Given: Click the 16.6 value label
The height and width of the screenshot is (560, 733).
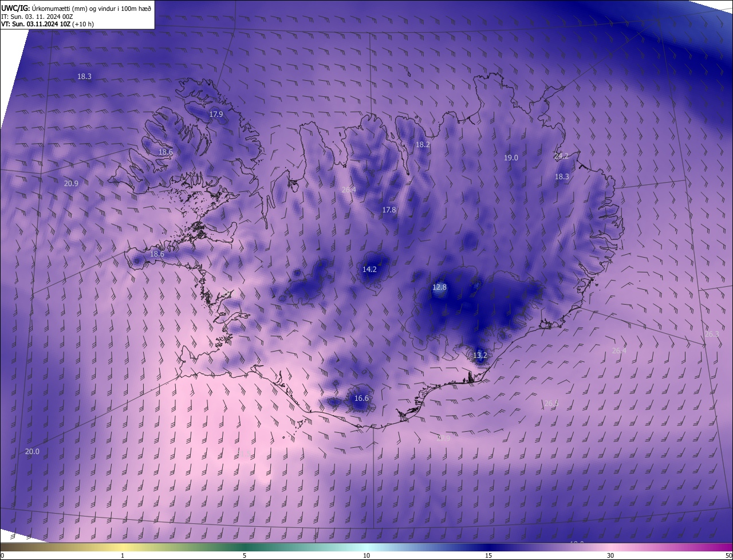Looking at the screenshot, I should click(x=361, y=399).
